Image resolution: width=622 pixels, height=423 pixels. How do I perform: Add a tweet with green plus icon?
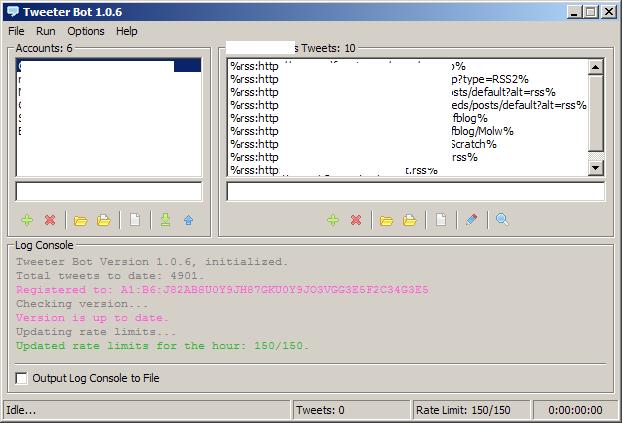(x=333, y=220)
